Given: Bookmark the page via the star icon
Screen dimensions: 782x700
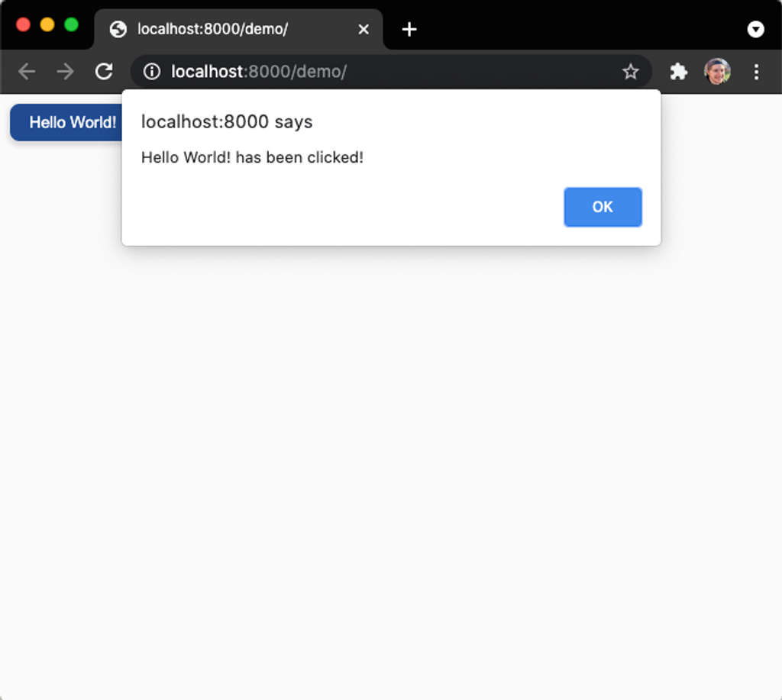Looking at the screenshot, I should point(631,71).
